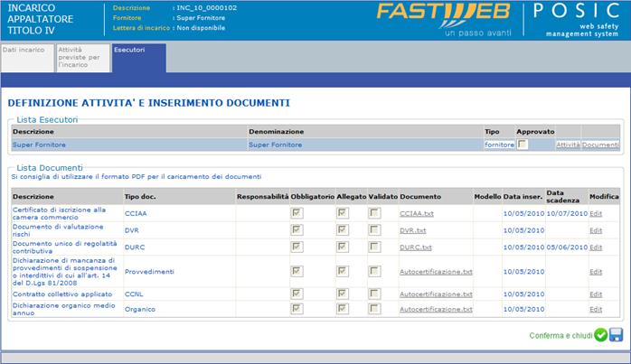Open the Attività link for Super Fornitore

[568, 145]
